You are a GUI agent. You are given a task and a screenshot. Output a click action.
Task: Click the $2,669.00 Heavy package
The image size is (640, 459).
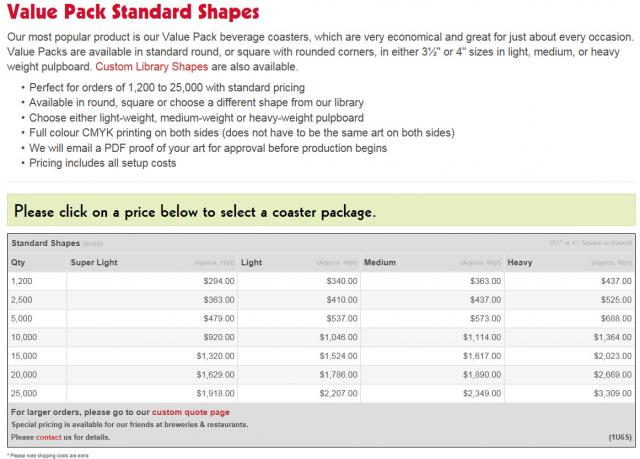coord(609,373)
